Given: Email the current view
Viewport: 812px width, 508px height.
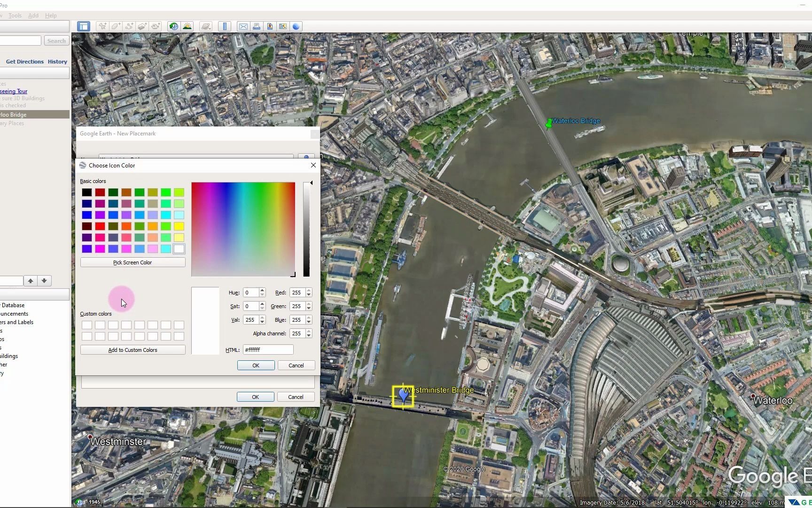Looking at the screenshot, I should pyautogui.click(x=243, y=26).
